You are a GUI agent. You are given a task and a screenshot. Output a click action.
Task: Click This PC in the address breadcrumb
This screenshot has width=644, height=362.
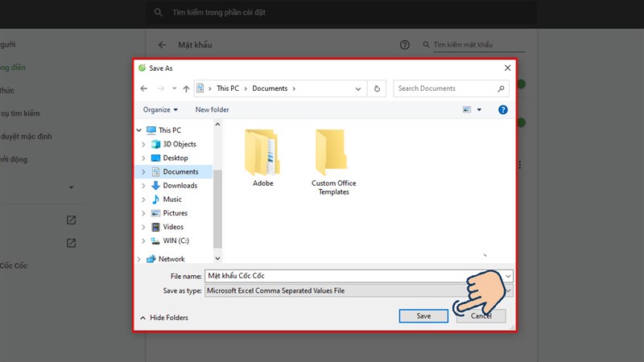point(228,88)
